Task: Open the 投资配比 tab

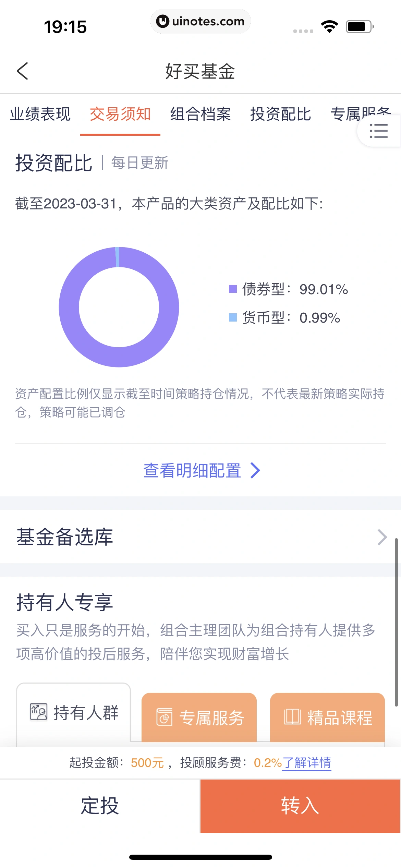Action: coord(280,114)
